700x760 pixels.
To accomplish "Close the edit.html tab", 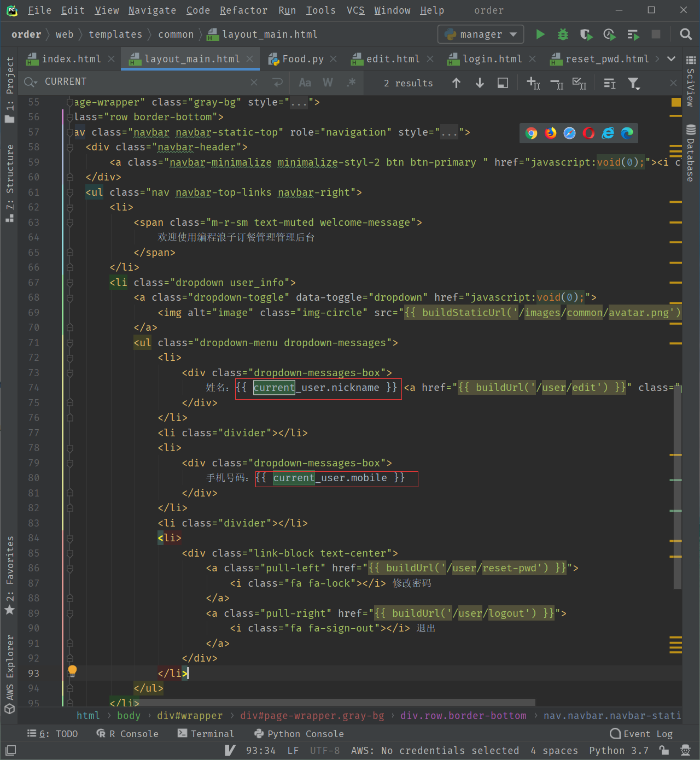I will coord(430,59).
